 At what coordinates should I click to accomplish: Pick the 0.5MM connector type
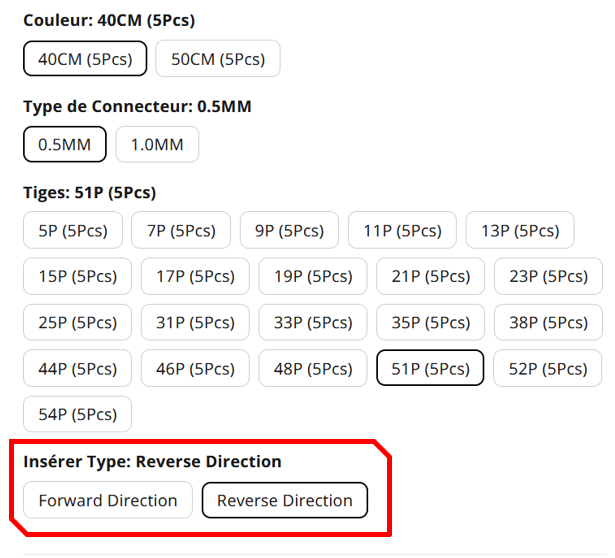[65, 144]
